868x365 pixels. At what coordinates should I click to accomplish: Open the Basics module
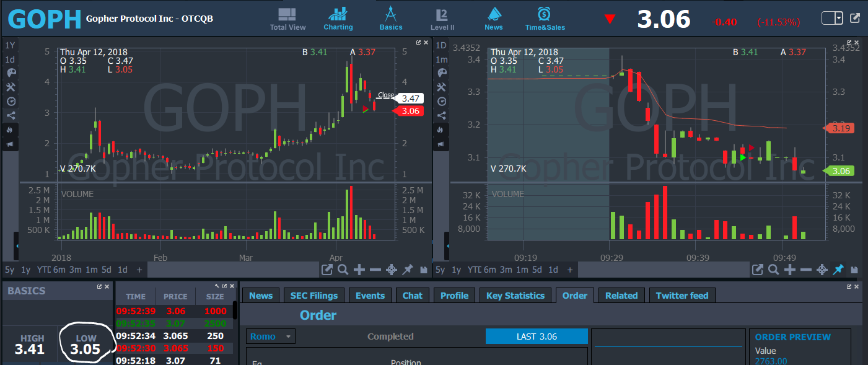click(x=391, y=19)
